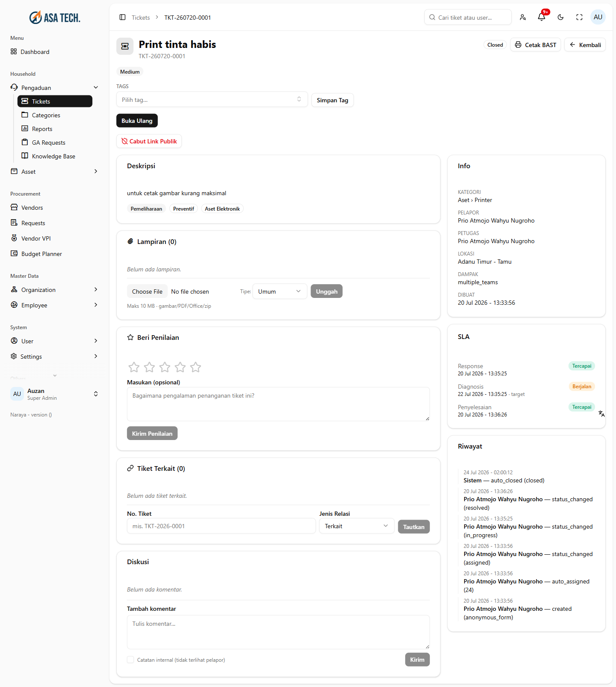Open the Jenis Relasi Terkait dropdown

click(357, 526)
